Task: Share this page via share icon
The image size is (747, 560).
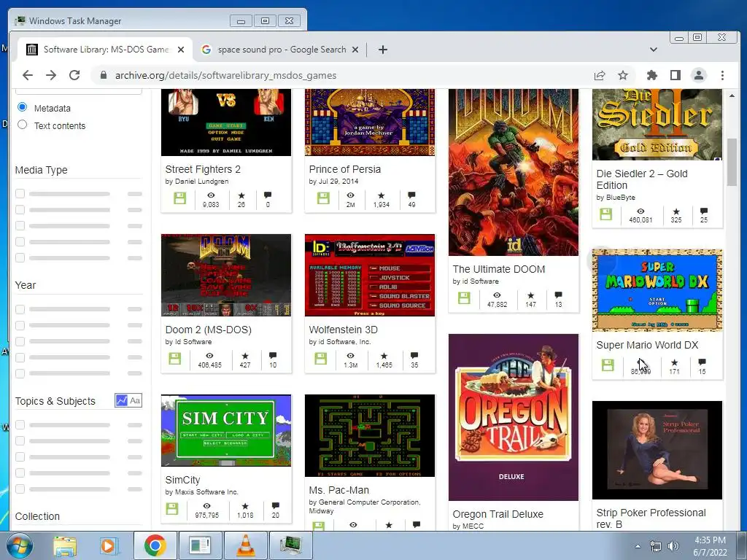Action: (x=600, y=75)
